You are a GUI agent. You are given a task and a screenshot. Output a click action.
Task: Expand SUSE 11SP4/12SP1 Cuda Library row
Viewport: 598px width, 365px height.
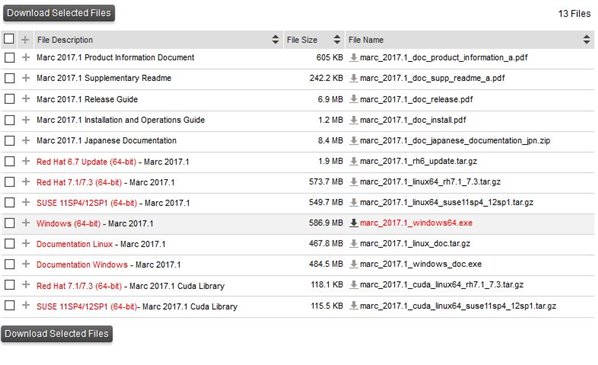click(x=26, y=305)
